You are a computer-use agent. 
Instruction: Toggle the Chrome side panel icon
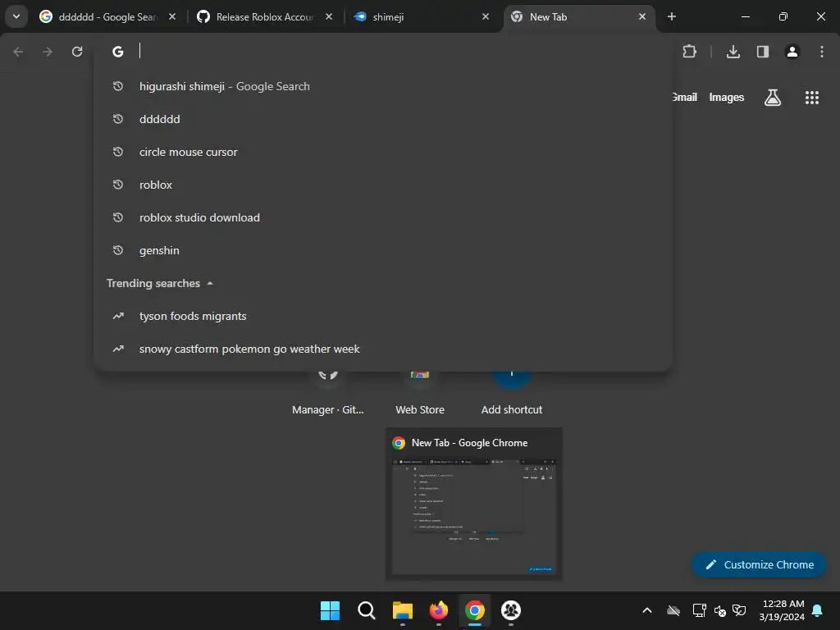coord(763,52)
